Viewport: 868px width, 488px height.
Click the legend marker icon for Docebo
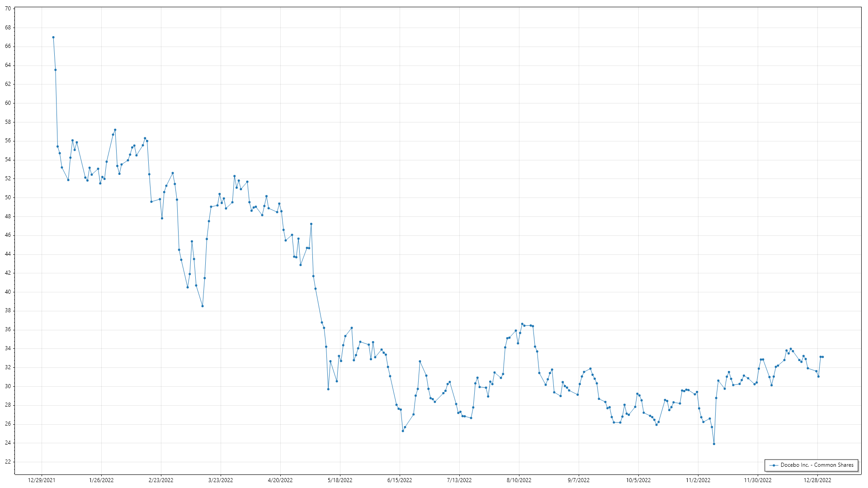774,465
